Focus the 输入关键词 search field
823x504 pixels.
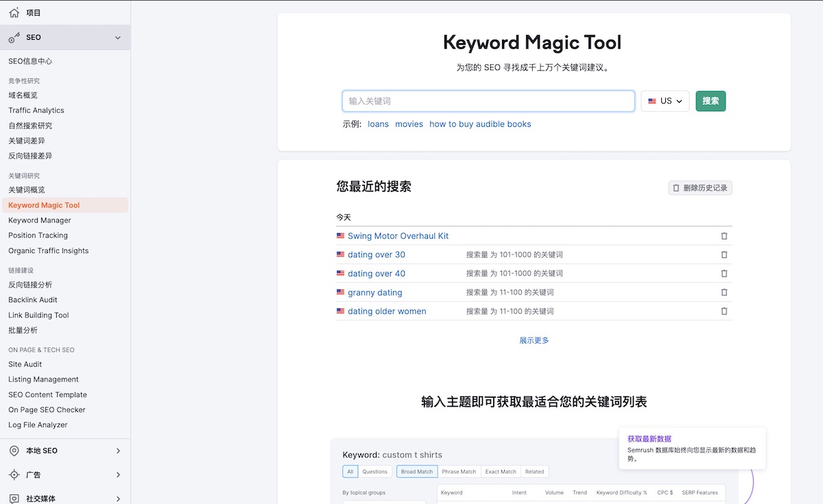[488, 101]
